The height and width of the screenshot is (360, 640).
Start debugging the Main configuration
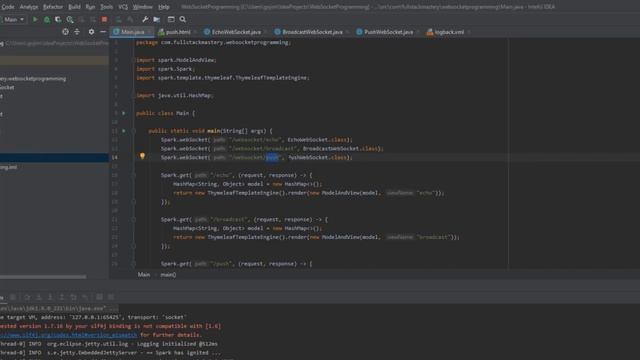tap(47, 19)
